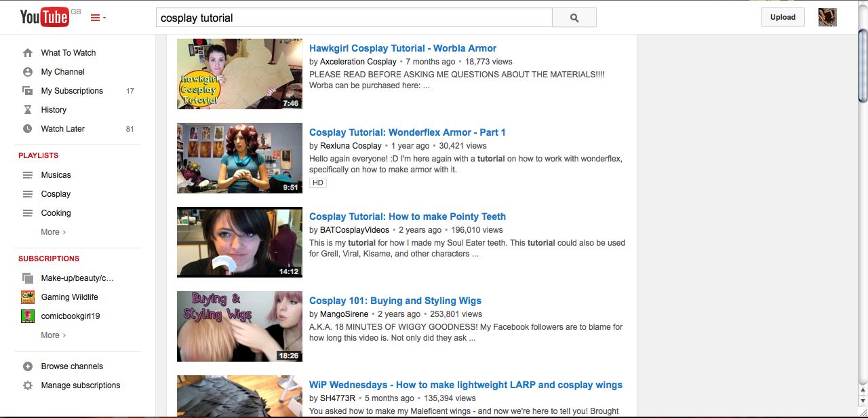Screen dimensions: 868x418
Task: Open the Musicas playlist
Action: 56,175
